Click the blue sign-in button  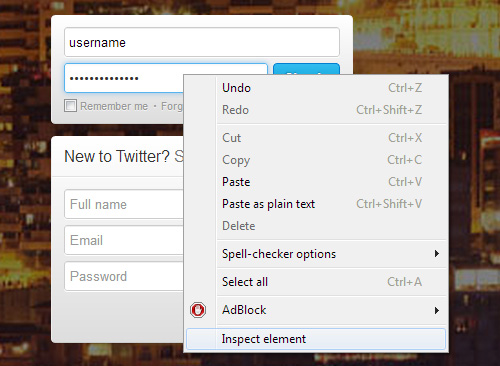click(x=306, y=69)
